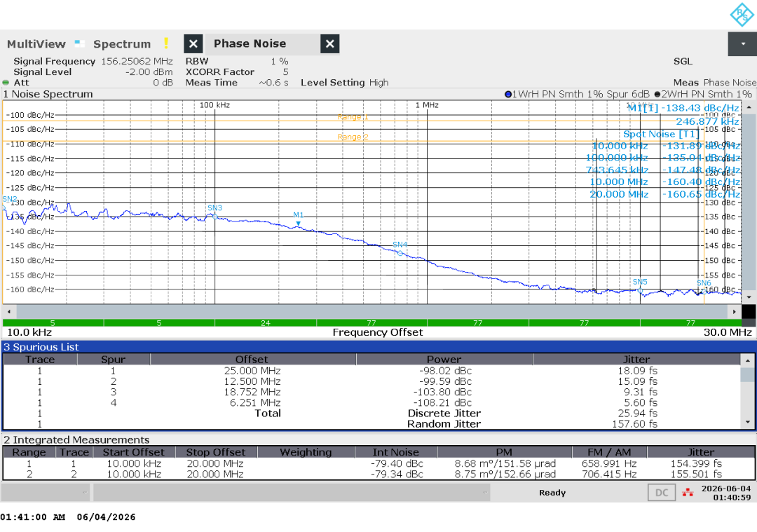Close the Spectrum tab with its X
Image resolution: width=757 pixels, height=532 pixels.
tap(193, 44)
